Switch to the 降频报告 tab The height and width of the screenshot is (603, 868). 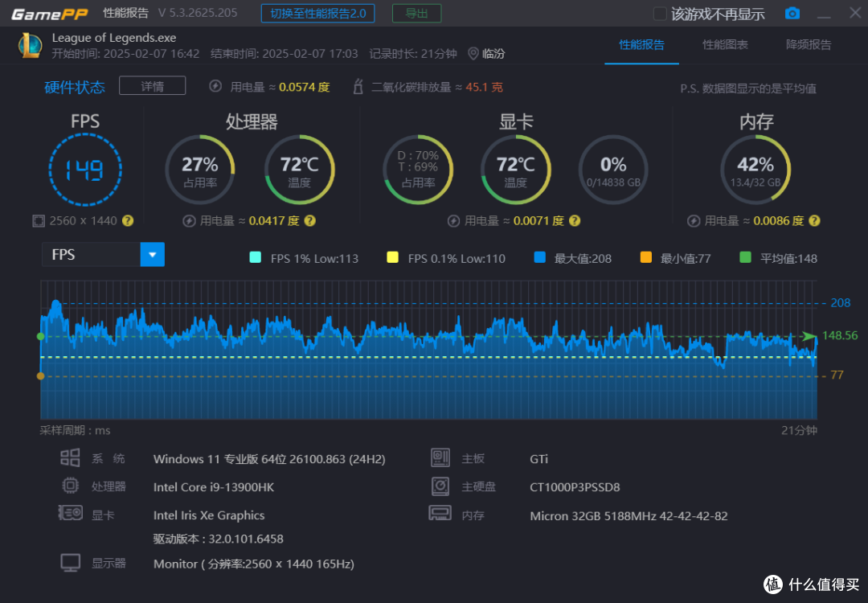coord(809,45)
